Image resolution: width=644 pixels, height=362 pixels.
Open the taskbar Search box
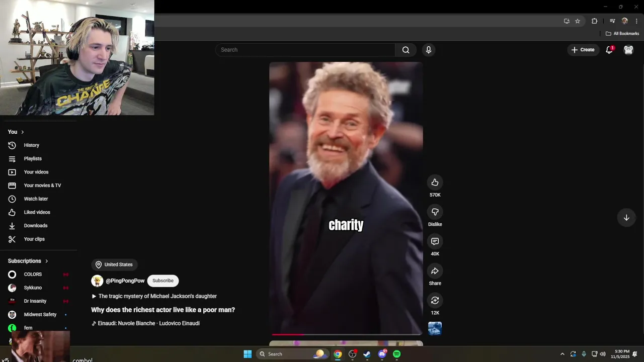point(292,354)
